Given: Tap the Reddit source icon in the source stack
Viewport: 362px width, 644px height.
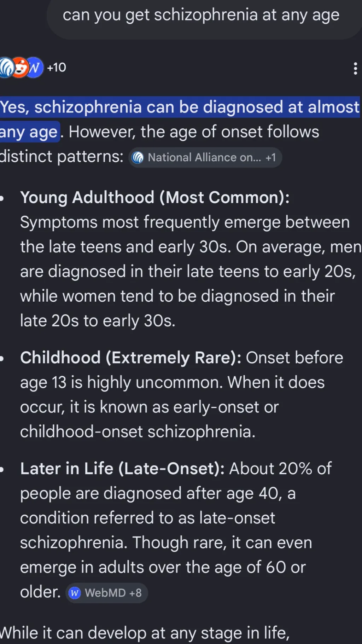Looking at the screenshot, I should [21, 67].
